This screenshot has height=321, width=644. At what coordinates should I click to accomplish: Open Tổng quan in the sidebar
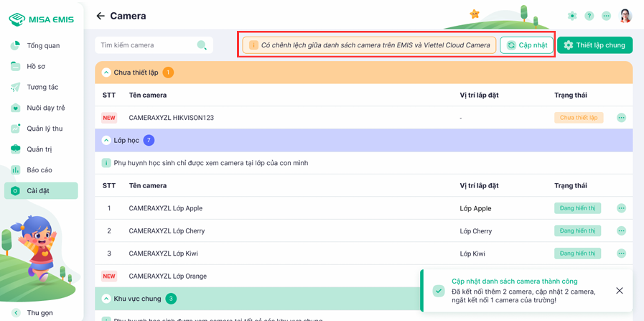click(x=42, y=46)
